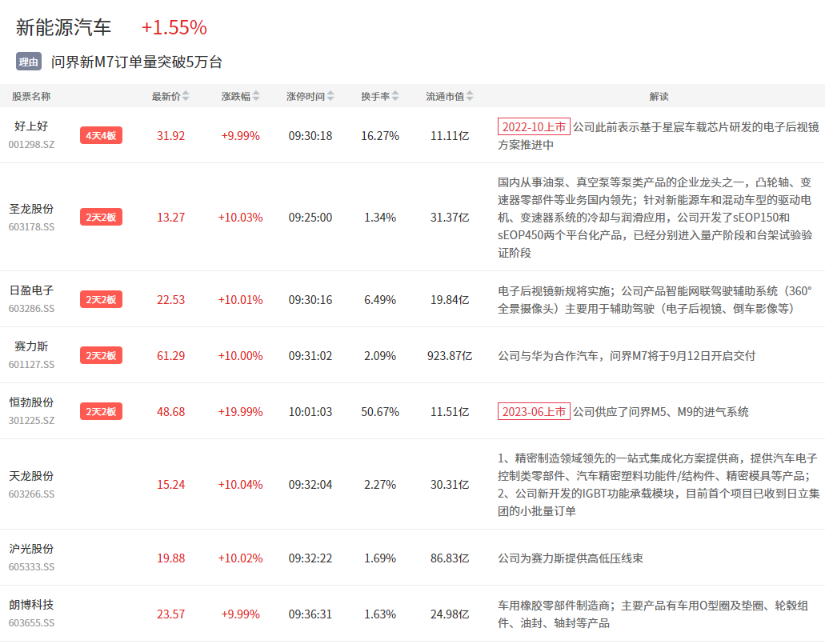Sort by 最新价 column arrows

[186, 96]
